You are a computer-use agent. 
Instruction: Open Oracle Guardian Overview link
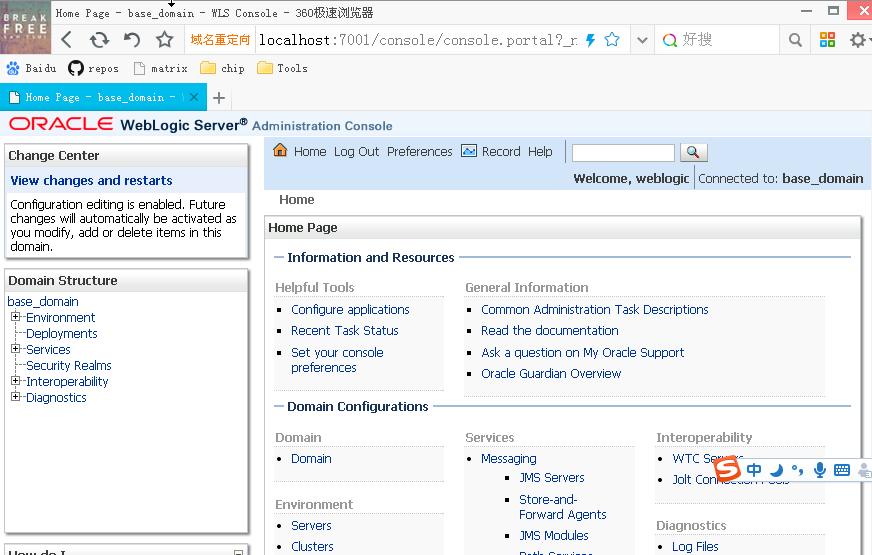[551, 374]
